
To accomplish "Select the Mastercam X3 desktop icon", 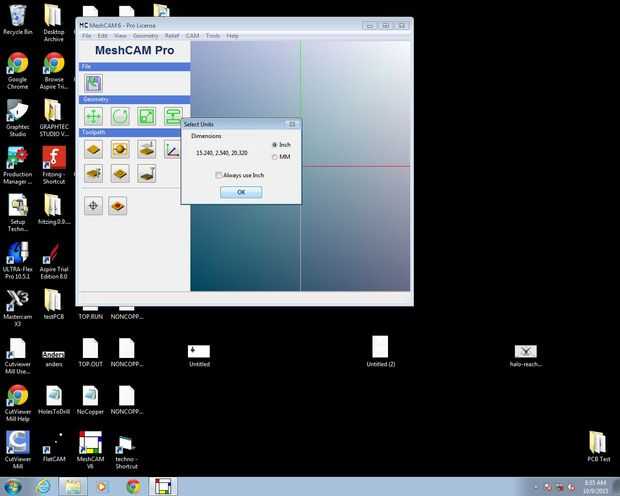I will coord(18,308).
